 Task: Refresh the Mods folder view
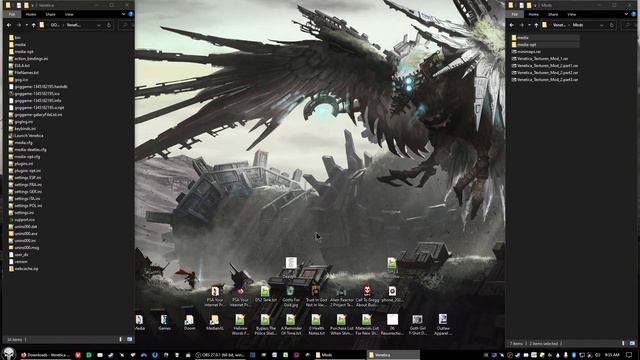point(612,25)
